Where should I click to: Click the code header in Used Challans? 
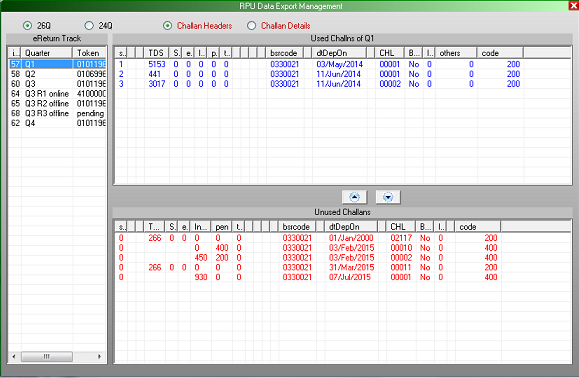pyautogui.click(x=500, y=53)
